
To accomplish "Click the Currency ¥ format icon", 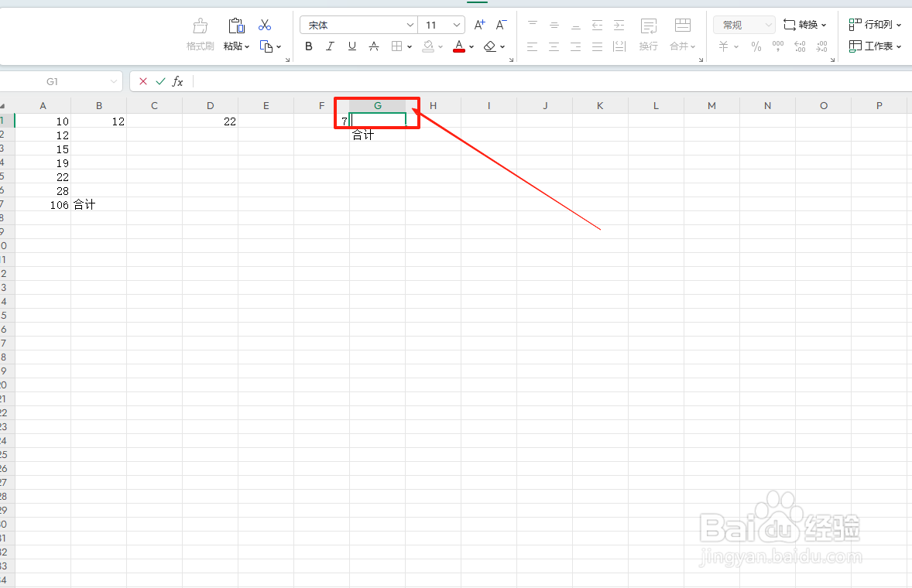I will [x=724, y=46].
